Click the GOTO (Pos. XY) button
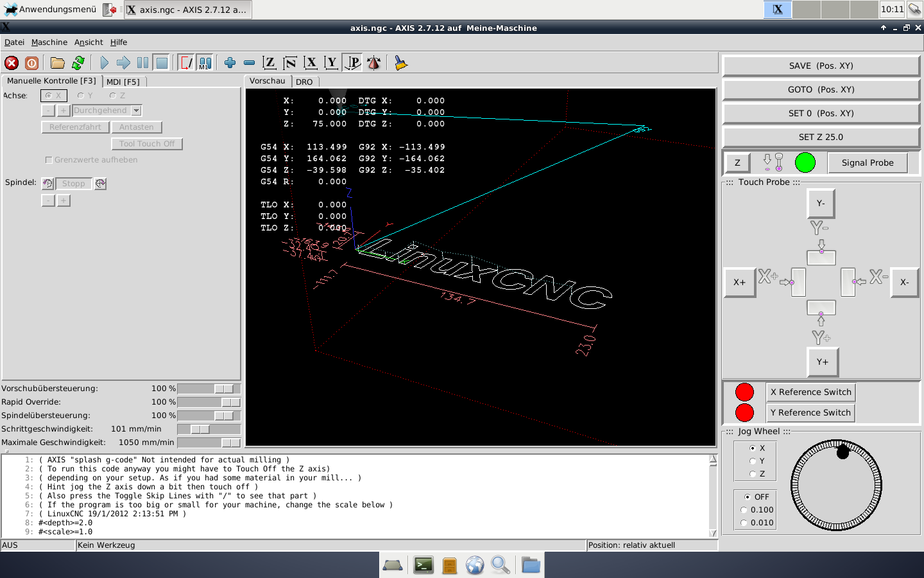The width and height of the screenshot is (924, 578). tap(821, 89)
